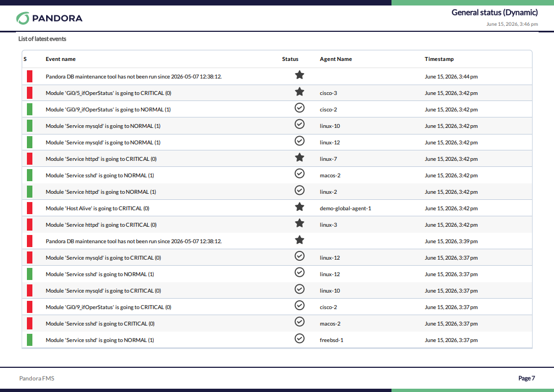
Task: Click the checkmark status icon in the linux-2 row
Action: 299,191
